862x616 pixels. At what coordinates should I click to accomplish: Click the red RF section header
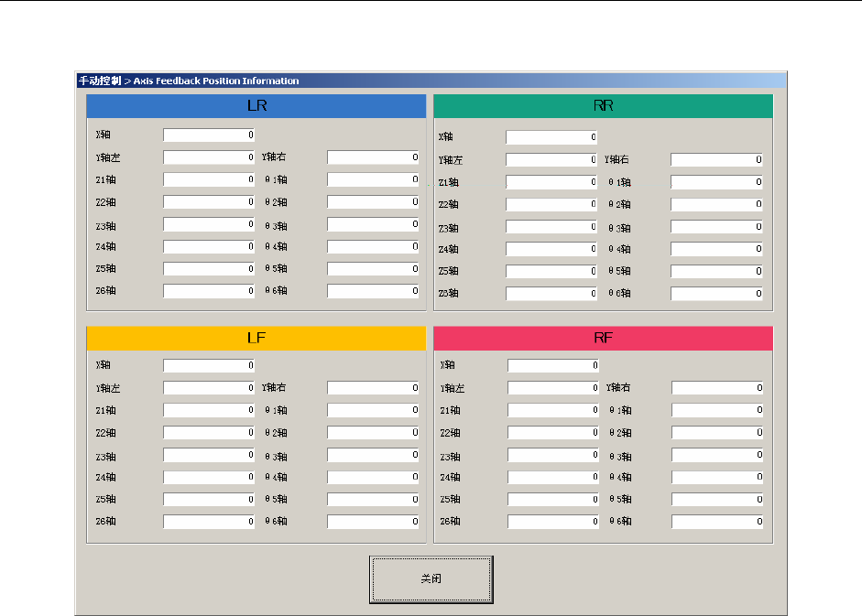[603, 339]
